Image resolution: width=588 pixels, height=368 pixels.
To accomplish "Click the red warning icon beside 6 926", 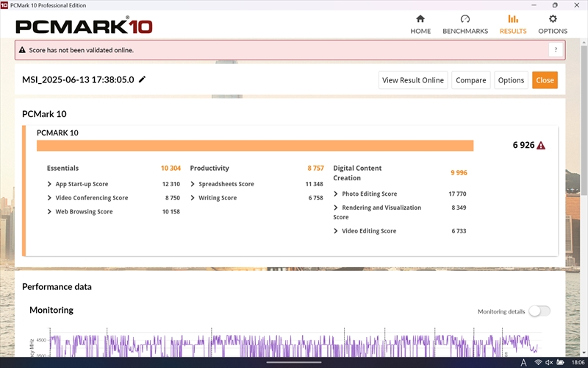I will (x=541, y=145).
